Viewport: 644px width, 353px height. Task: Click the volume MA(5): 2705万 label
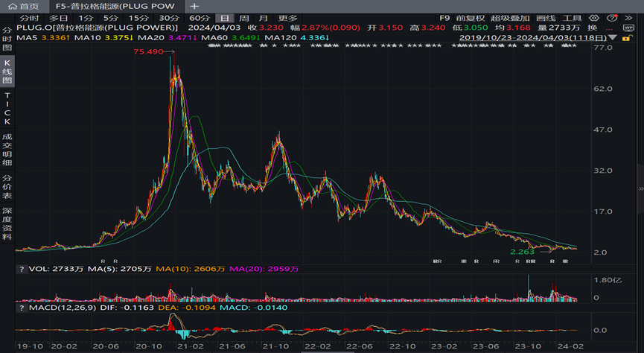click(120, 269)
